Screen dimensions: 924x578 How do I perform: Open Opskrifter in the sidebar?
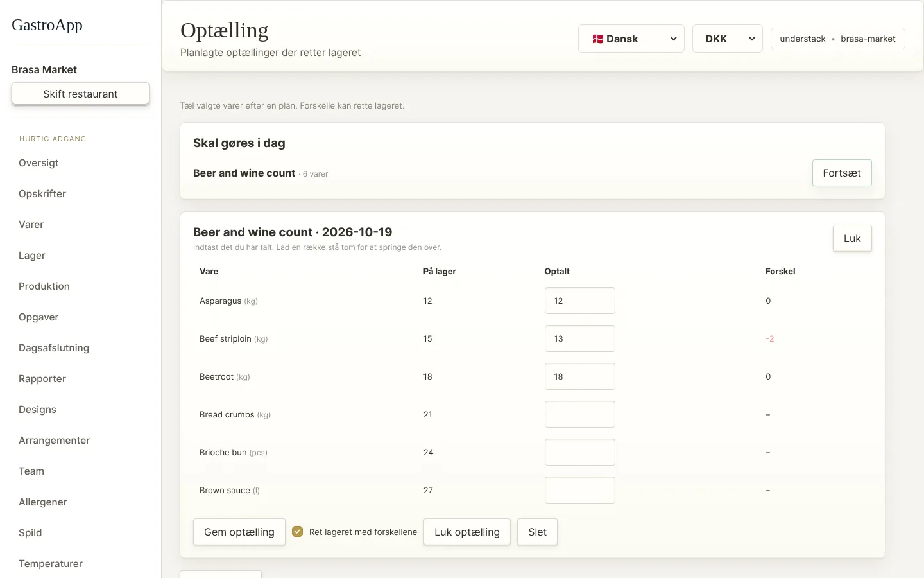point(42,194)
